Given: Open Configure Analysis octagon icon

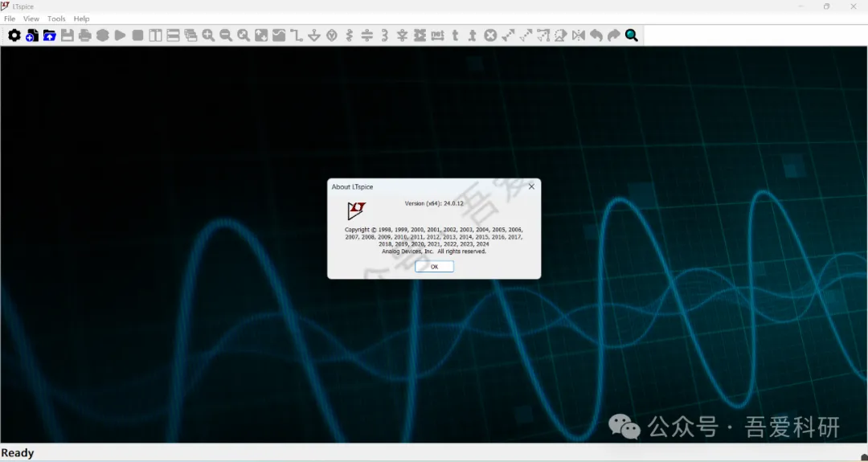Looking at the screenshot, I should (x=102, y=35).
